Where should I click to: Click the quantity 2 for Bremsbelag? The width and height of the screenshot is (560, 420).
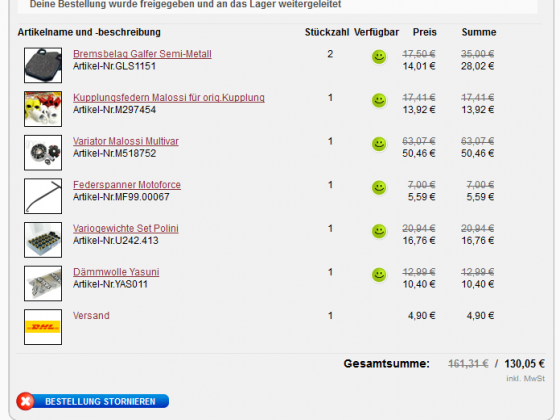tap(330, 54)
